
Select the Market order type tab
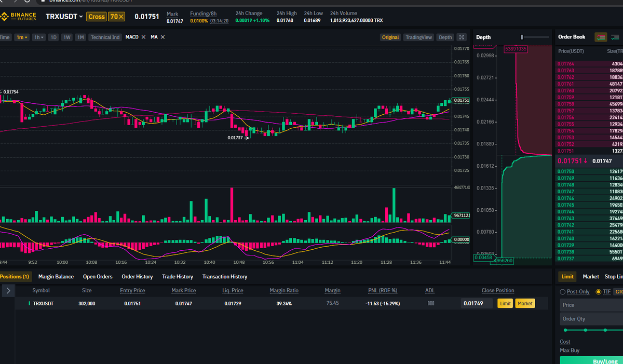click(591, 277)
